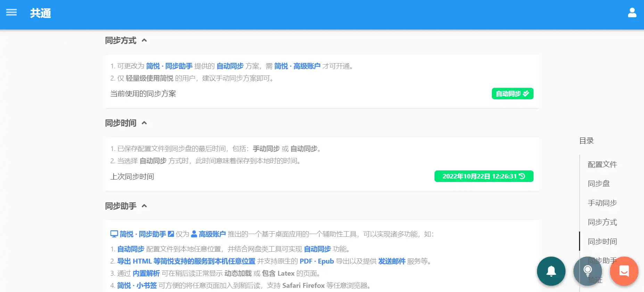Jump to 同步时间 in table of contents
The height and width of the screenshot is (292, 644).
click(x=602, y=242)
